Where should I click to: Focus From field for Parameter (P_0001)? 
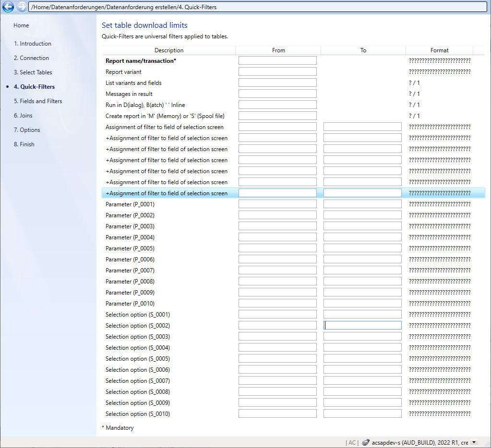click(277, 204)
